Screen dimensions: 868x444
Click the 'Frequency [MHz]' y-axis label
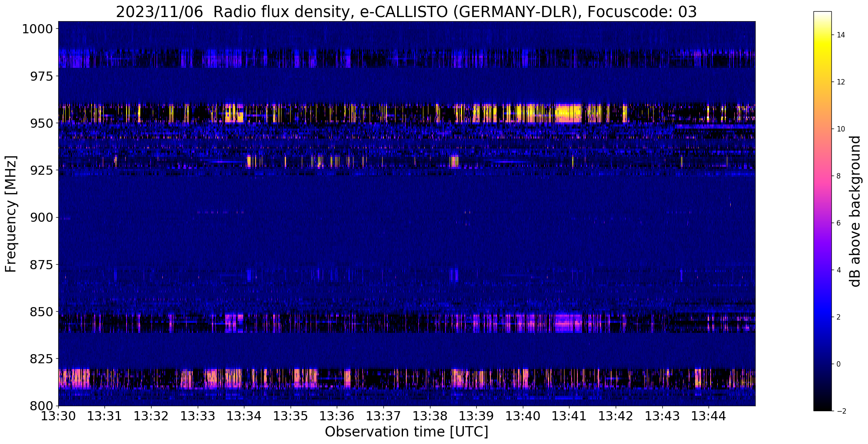[x=11, y=214]
